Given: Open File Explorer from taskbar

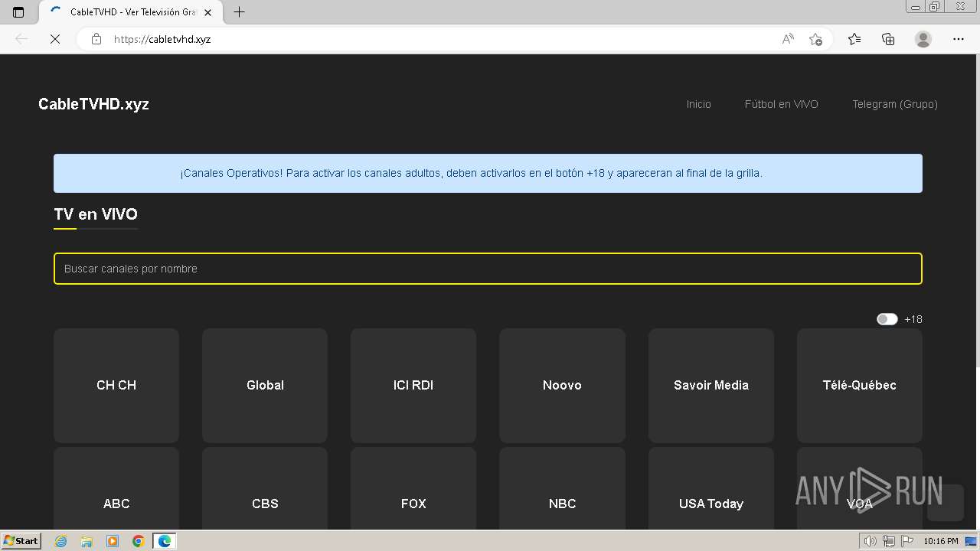Looking at the screenshot, I should pyautogui.click(x=87, y=541).
